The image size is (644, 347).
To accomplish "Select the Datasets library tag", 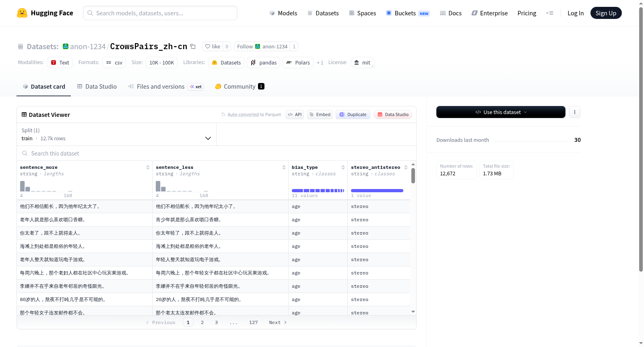I will (x=226, y=62).
